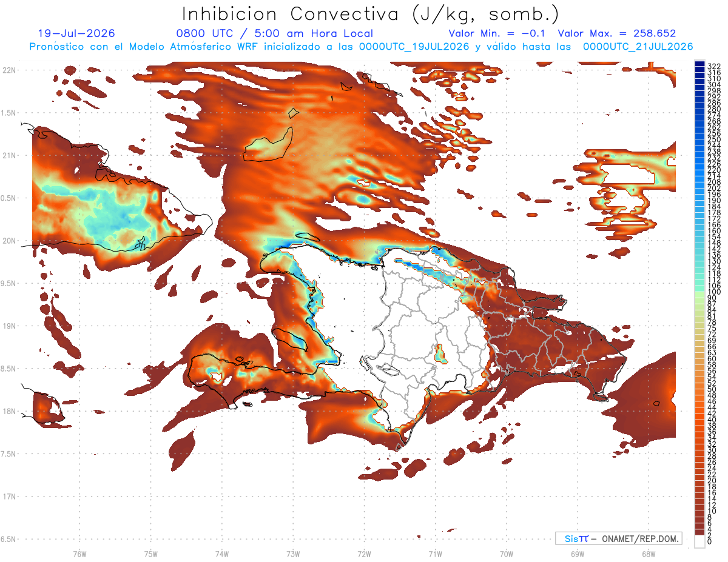Image resolution: width=728 pixels, height=562 pixels.
Task: Click the '8.5N' latitude label
Action: (x=9, y=369)
